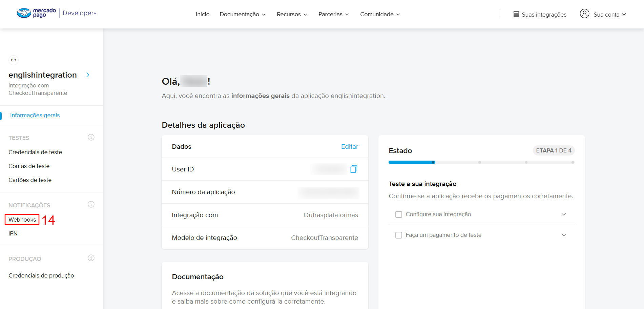
Task: Click the englishintegration application title
Action: coord(43,75)
